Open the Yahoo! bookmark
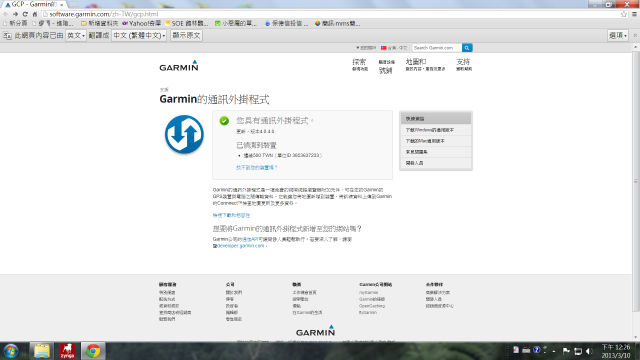This screenshot has height=360, width=640. pyautogui.click(x=142, y=24)
